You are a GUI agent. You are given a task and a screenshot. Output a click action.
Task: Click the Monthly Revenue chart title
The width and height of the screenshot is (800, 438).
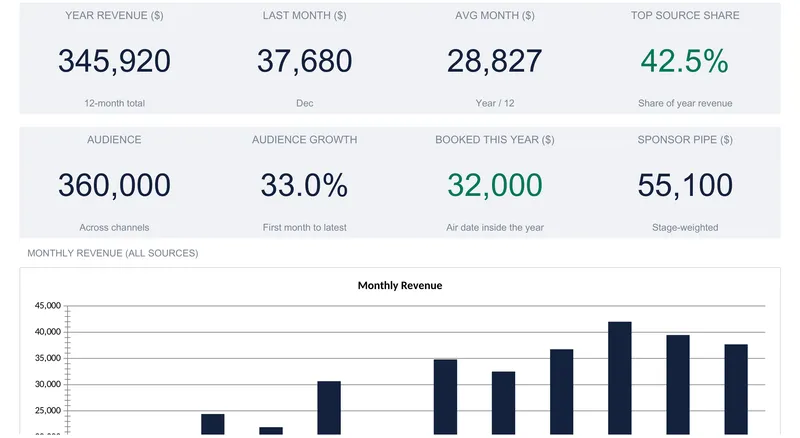point(400,285)
